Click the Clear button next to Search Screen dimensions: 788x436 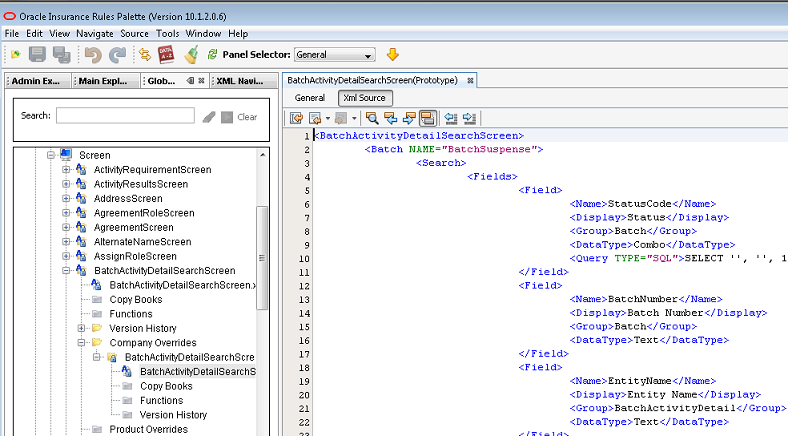[247, 117]
